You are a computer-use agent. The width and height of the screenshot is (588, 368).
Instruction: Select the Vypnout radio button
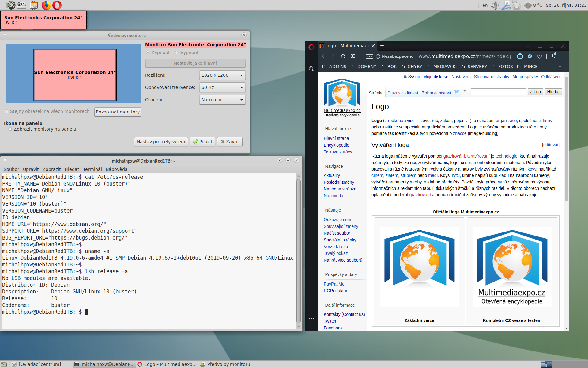coord(177,52)
